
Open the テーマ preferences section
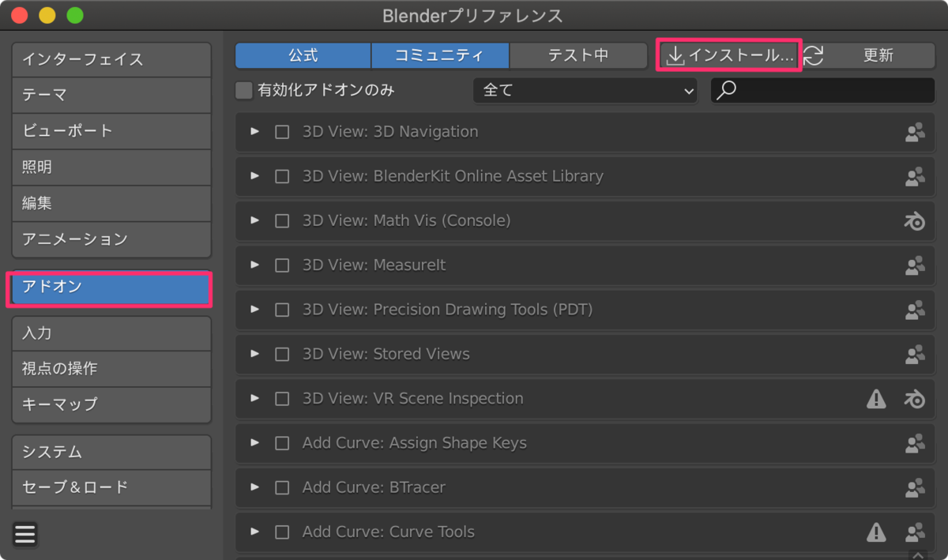[x=111, y=95]
